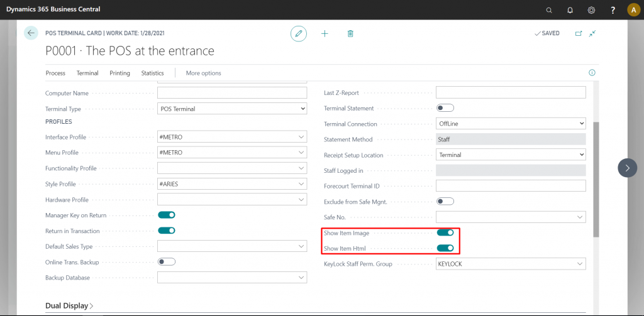Open the Process menu
The height and width of the screenshot is (316, 644).
55,73
